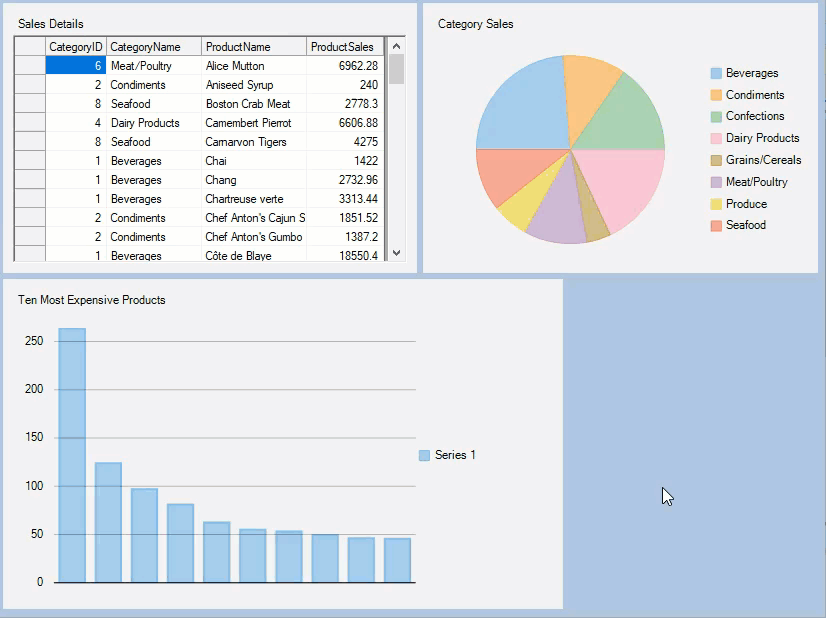This screenshot has height=618, width=826.
Task: Select the Camembert Pierrot cell
Action: [x=253, y=123]
